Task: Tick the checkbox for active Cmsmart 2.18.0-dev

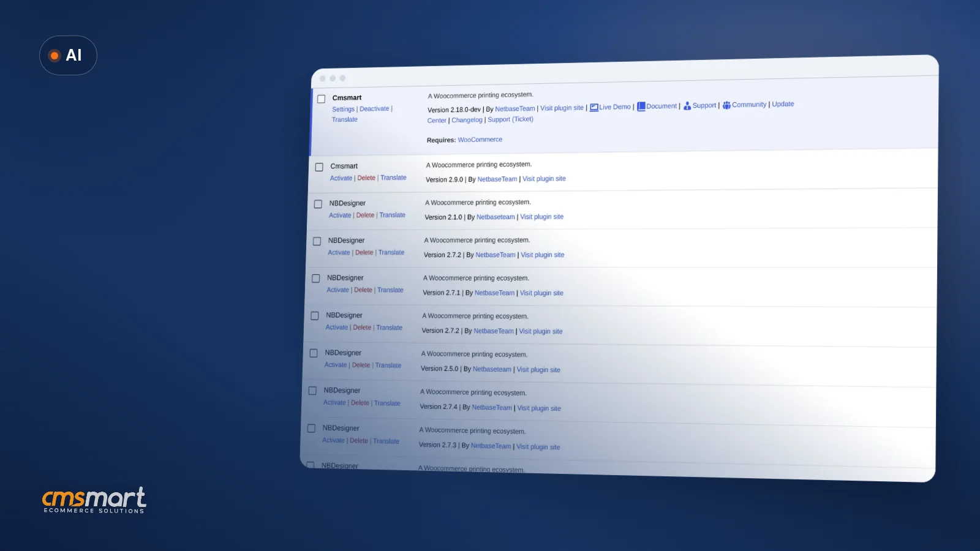Action: pos(321,99)
